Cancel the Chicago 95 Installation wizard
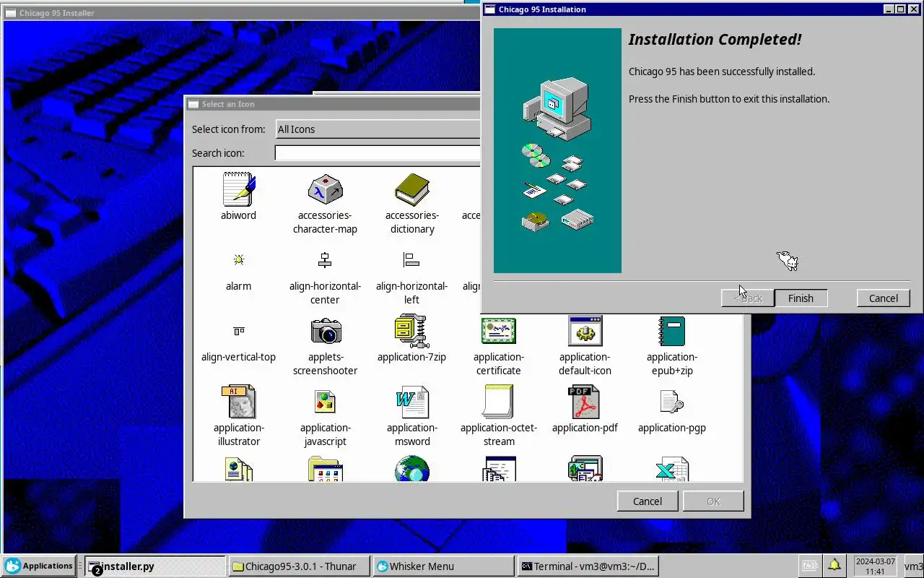The width and height of the screenshot is (924, 578). click(x=884, y=298)
